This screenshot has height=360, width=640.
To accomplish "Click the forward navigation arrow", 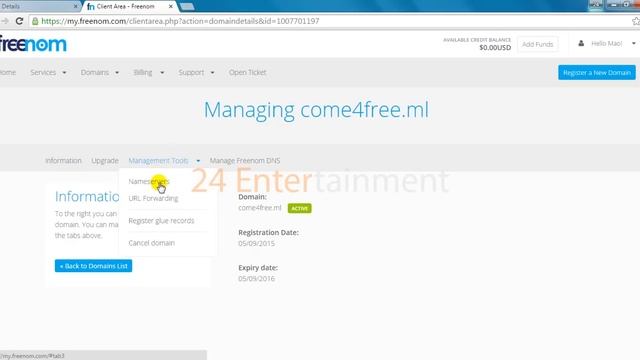I will (4, 21).
